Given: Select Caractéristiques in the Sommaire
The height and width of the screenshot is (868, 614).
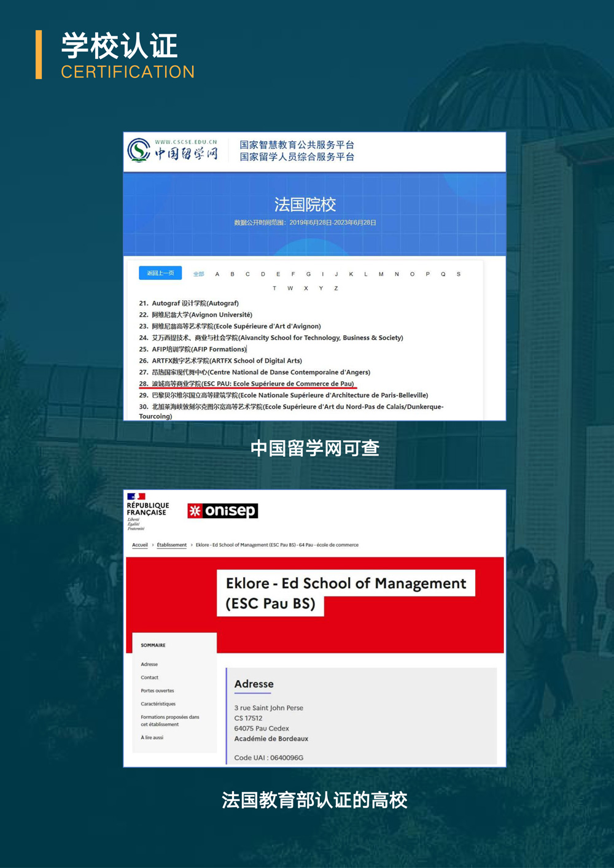Looking at the screenshot, I should 158,704.
